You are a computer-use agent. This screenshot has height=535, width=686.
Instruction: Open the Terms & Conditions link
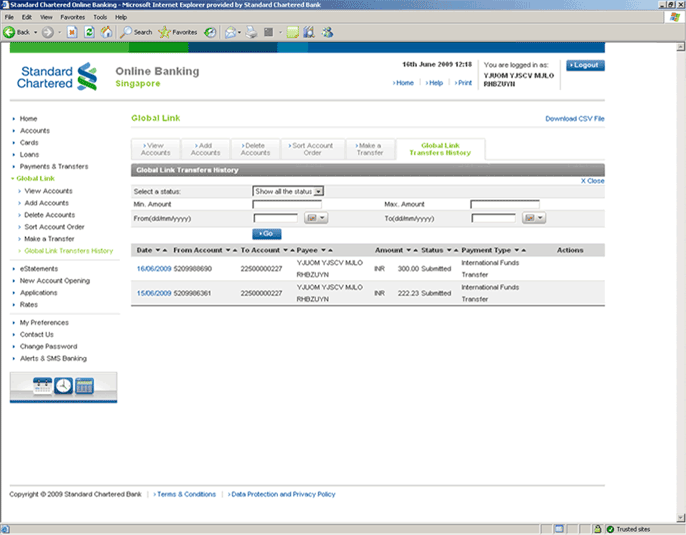coord(185,494)
